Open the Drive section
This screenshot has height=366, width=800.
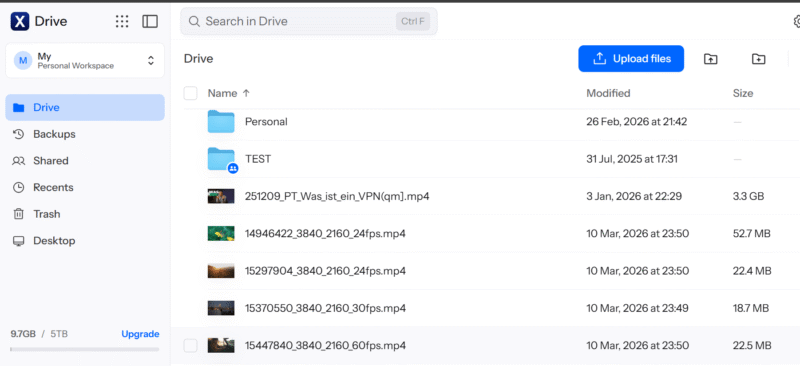tap(85, 107)
